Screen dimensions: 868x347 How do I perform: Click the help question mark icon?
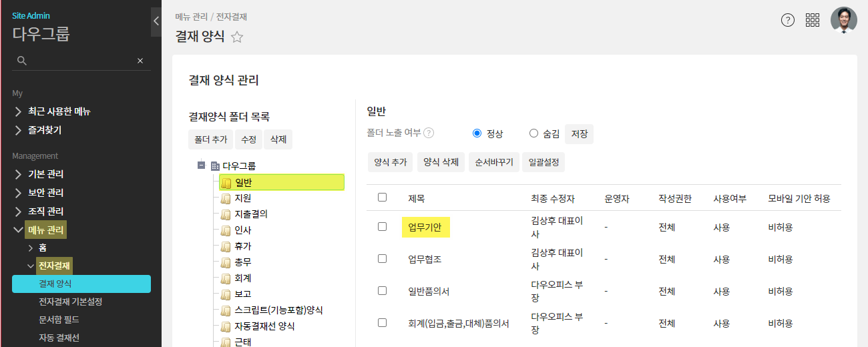tap(788, 20)
